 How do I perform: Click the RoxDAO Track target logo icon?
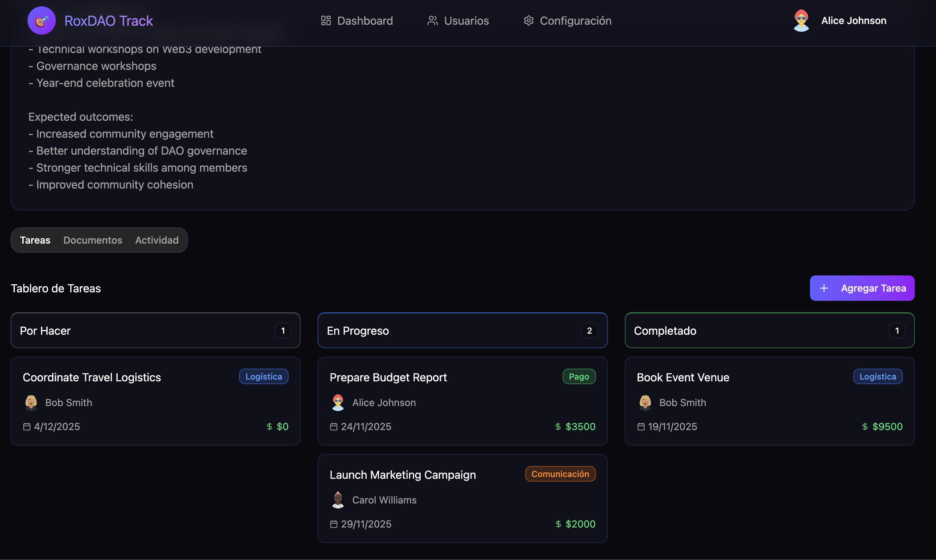pyautogui.click(x=41, y=20)
